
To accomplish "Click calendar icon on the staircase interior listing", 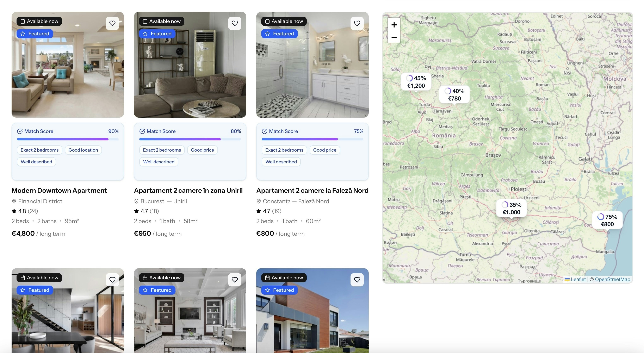I will point(23,278).
